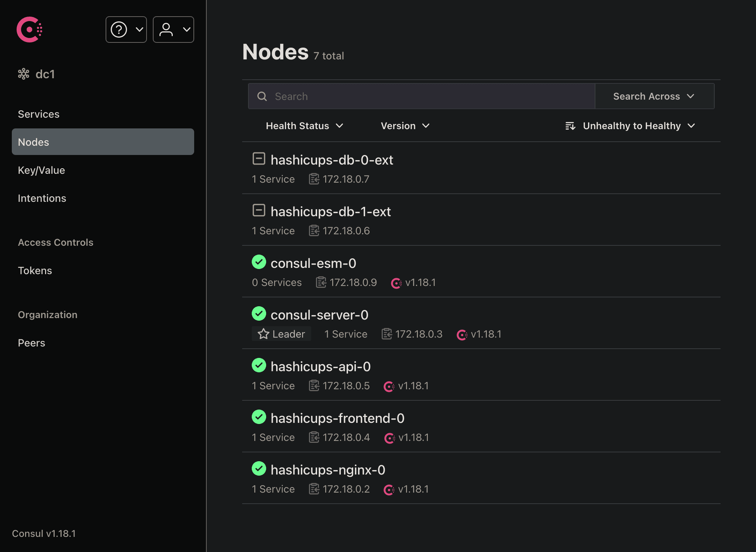This screenshot has width=756, height=552.
Task: Open node consul-server-0
Action: coord(320,315)
